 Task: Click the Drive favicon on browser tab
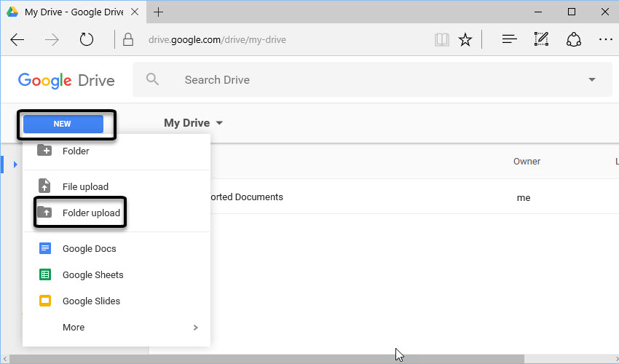point(12,12)
